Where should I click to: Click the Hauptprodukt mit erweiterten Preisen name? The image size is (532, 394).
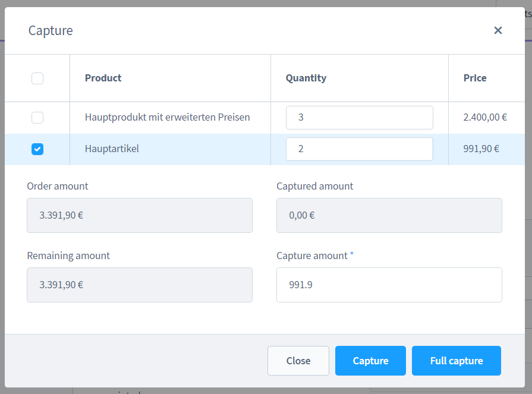point(167,117)
